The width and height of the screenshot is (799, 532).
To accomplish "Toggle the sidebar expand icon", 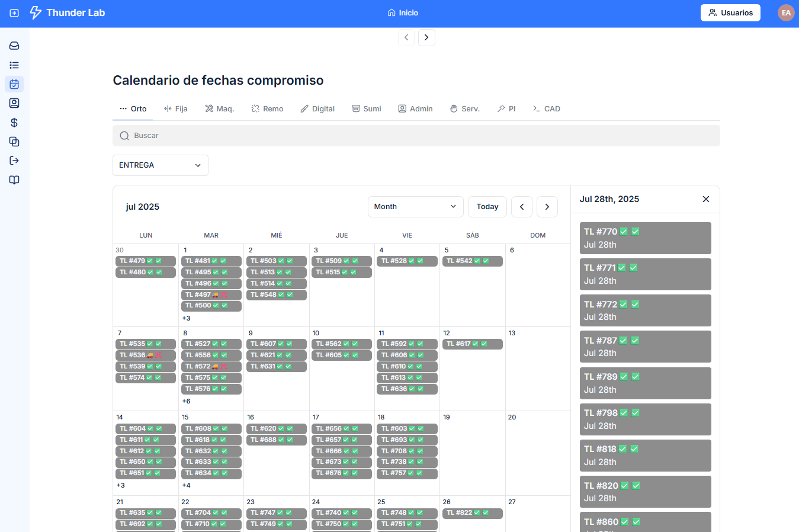I will coord(14,12).
